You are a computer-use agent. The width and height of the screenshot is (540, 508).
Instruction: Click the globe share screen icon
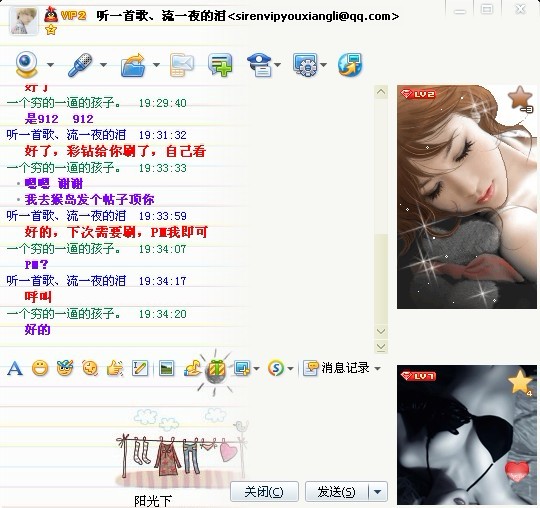point(350,64)
